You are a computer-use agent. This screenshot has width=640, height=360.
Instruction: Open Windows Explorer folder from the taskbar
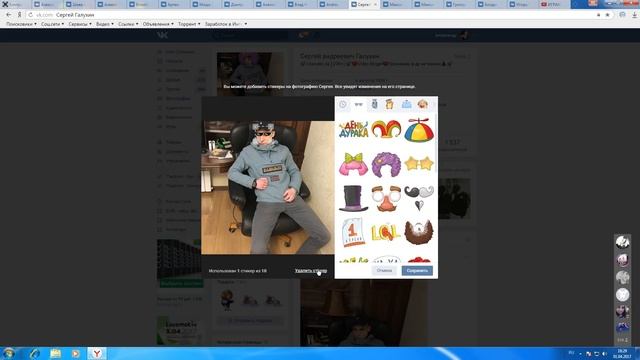click(55, 353)
